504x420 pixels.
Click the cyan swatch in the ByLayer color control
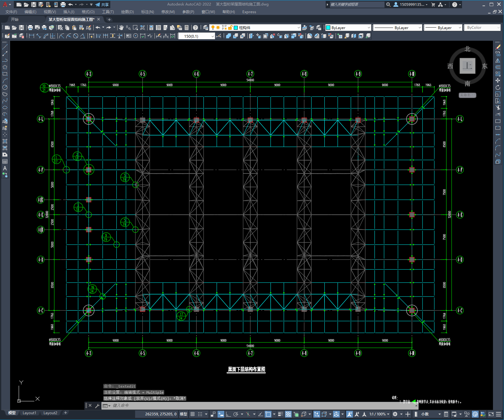point(328,28)
